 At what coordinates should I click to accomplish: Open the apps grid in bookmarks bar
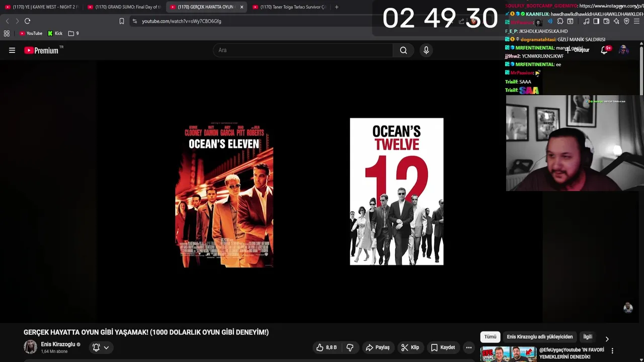(7, 33)
